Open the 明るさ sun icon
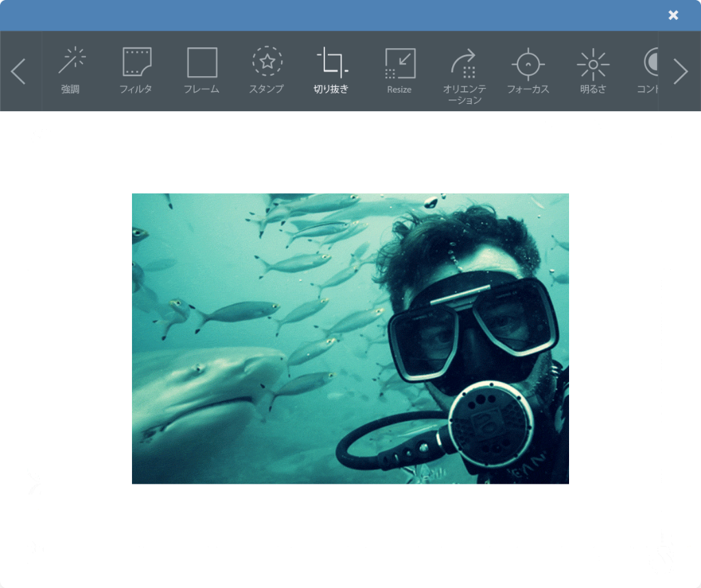 (x=592, y=64)
